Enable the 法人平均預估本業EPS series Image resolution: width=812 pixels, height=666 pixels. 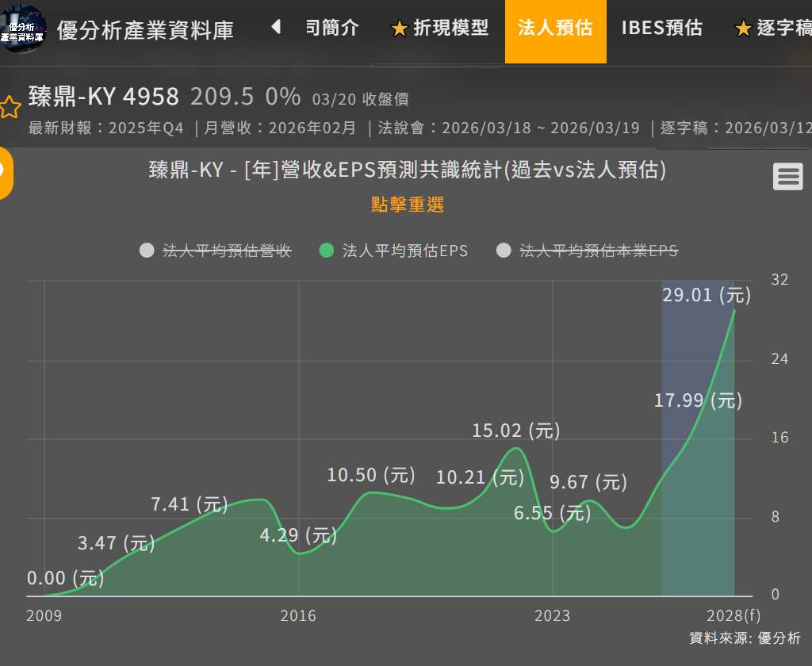click(599, 251)
